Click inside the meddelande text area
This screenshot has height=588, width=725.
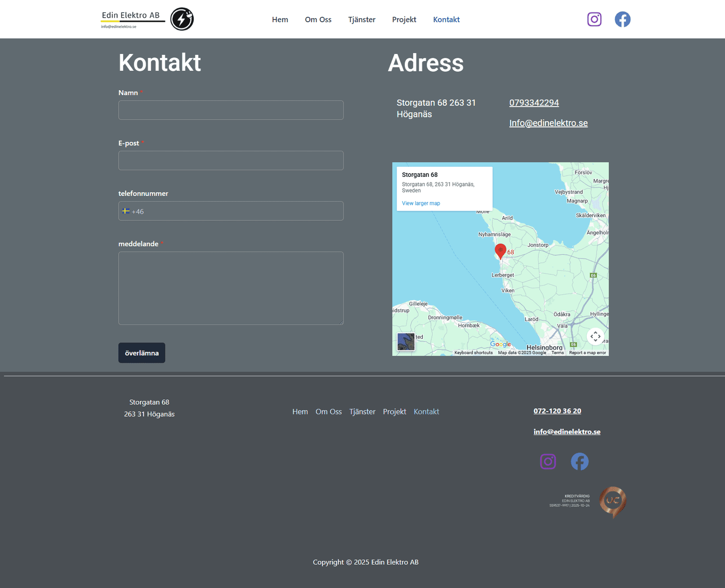[x=231, y=288]
